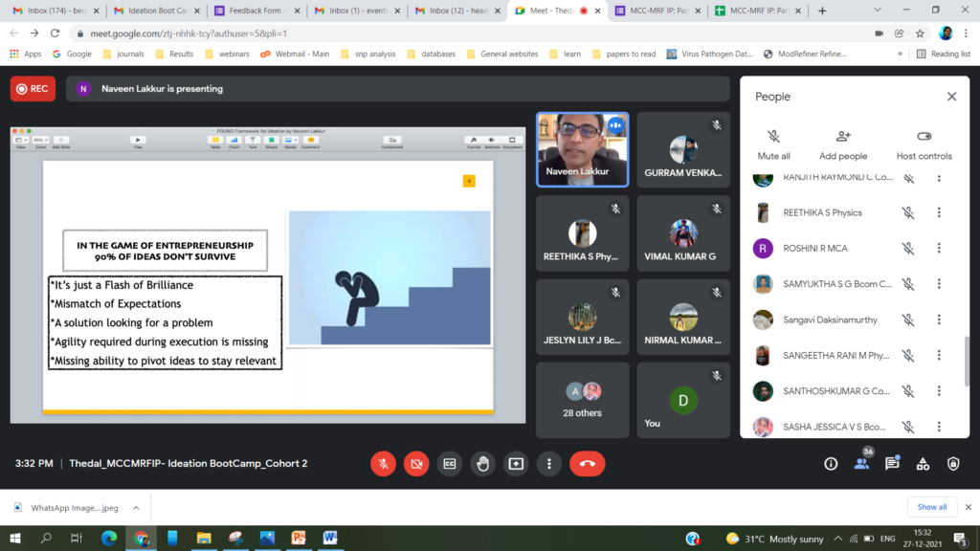Open the weather widget showing 31°C
Viewport: 980px width, 551px height.
(775, 539)
